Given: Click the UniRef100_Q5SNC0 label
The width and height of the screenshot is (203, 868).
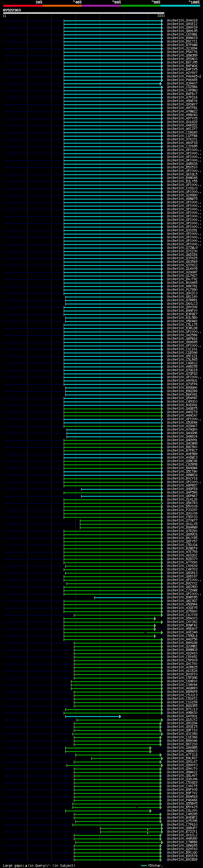Looking at the screenshot, I should click(182, 59).
